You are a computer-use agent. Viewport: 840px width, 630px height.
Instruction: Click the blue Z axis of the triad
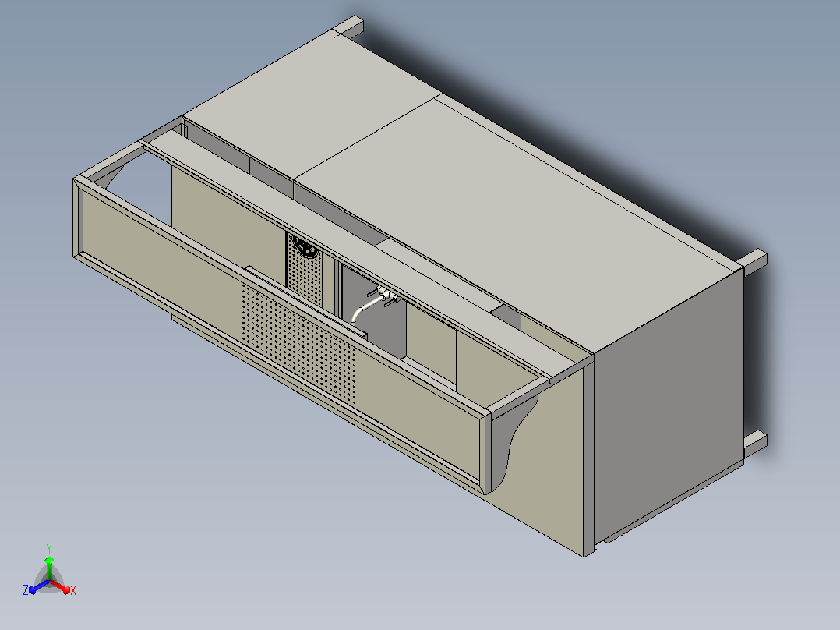coord(38,586)
